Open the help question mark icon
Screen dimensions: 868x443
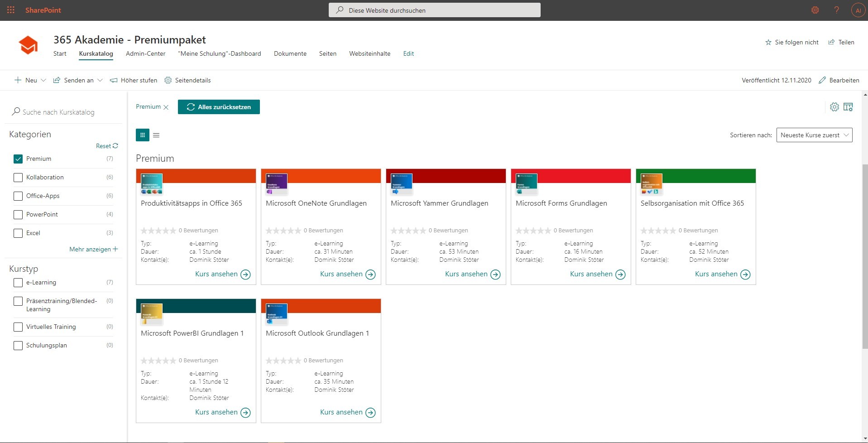[837, 10]
